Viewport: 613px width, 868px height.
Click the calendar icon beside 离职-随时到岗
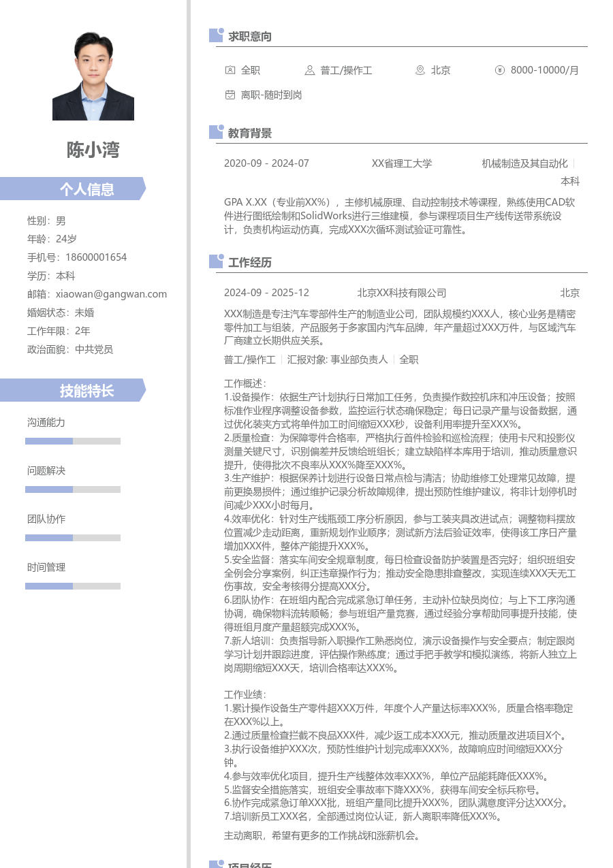point(230,95)
